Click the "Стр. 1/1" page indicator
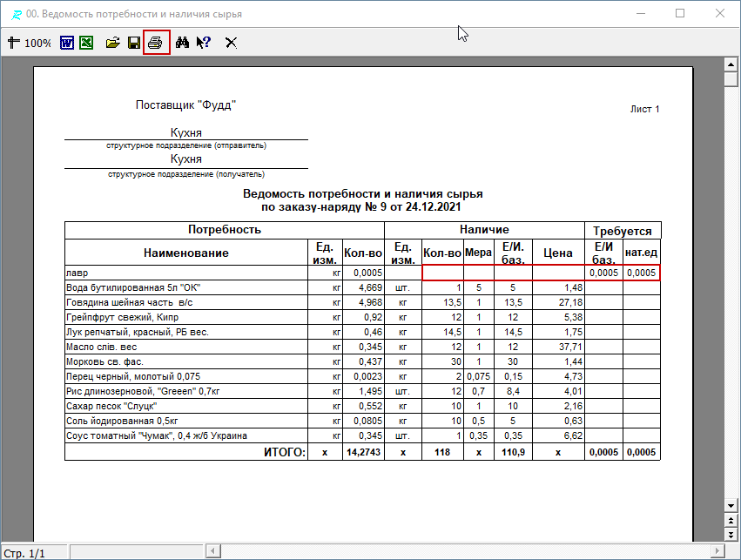 (x=25, y=553)
